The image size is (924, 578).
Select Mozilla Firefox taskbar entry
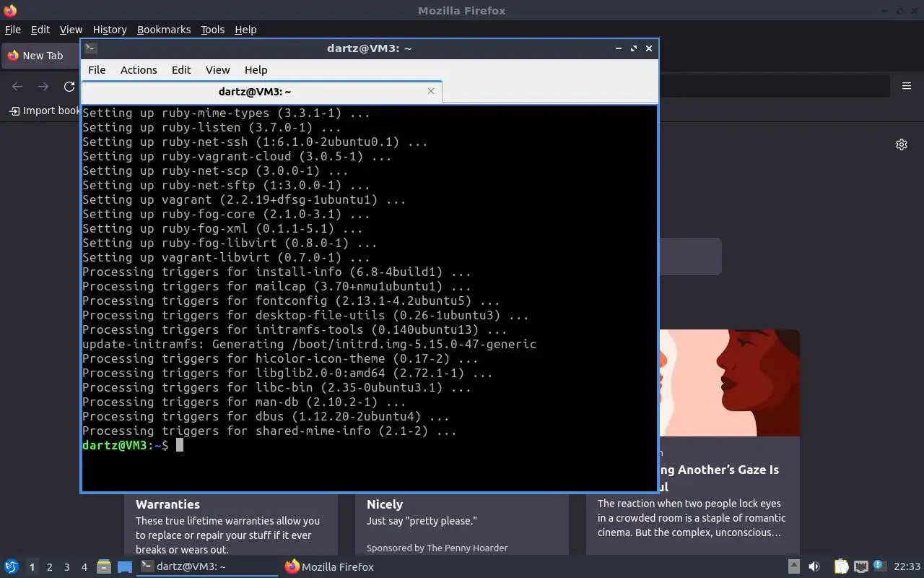coord(330,567)
